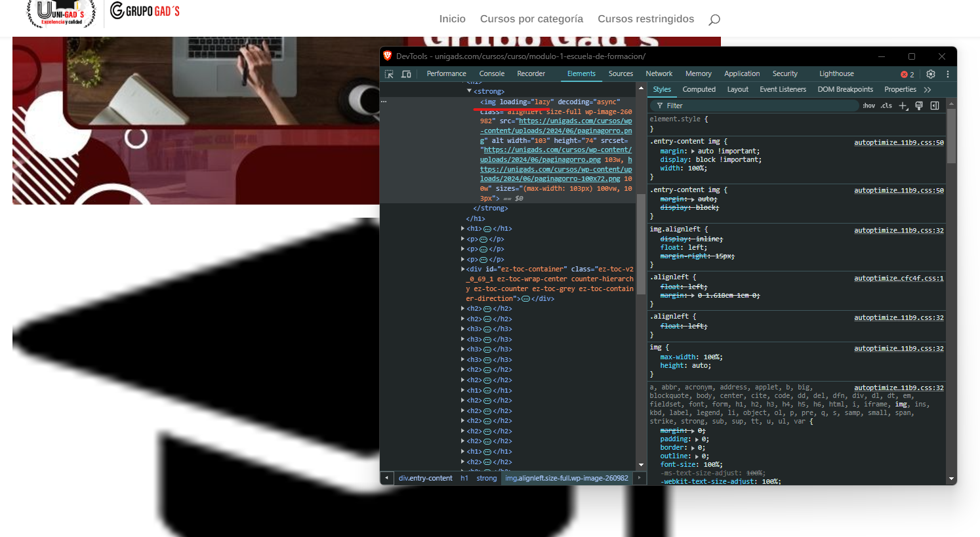
Task: Click the UNI-GAD'S logo on the webpage
Action: [60, 14]
